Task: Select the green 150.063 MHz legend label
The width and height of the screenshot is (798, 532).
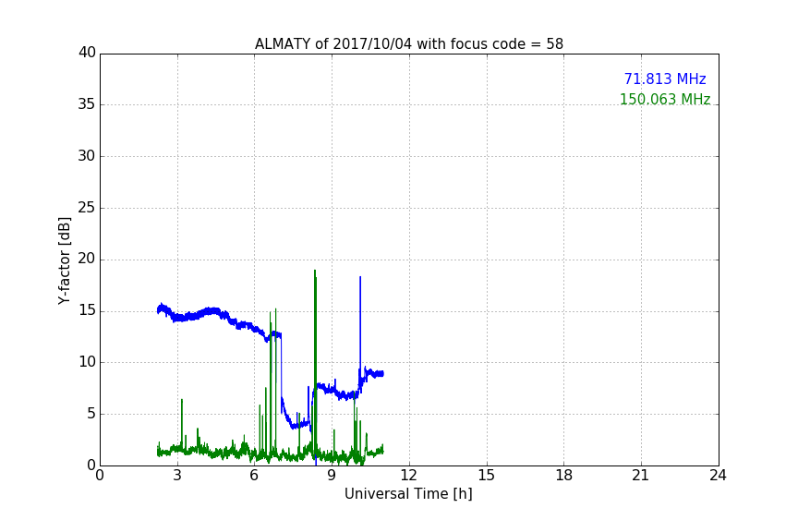Action: click(665, 99)
